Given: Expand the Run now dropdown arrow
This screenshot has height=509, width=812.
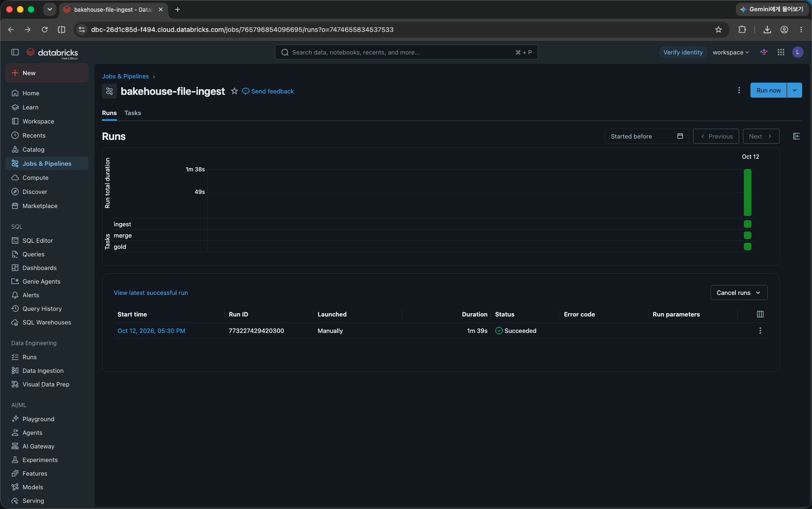Looking at the screenshot, I should pos(795,90).
